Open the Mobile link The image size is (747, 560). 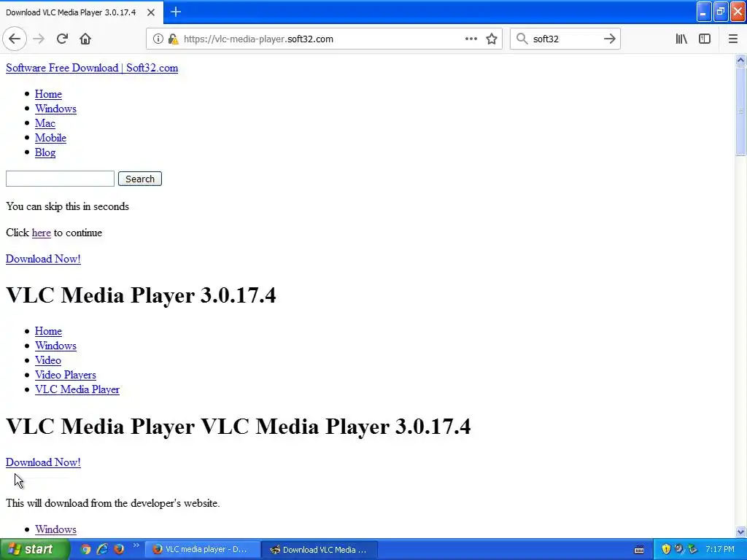click(x=50, y=138)
